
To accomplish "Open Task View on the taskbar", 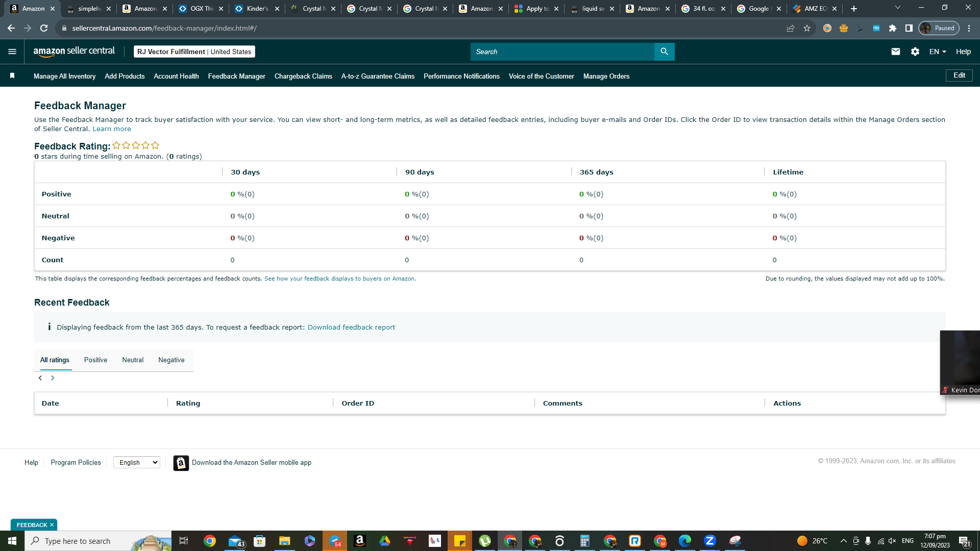I will point(184,541).
